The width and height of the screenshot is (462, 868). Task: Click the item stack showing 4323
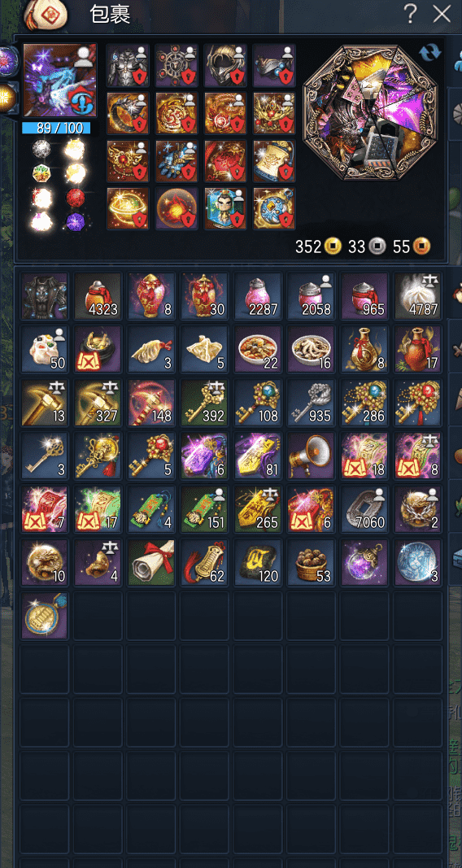98,296
